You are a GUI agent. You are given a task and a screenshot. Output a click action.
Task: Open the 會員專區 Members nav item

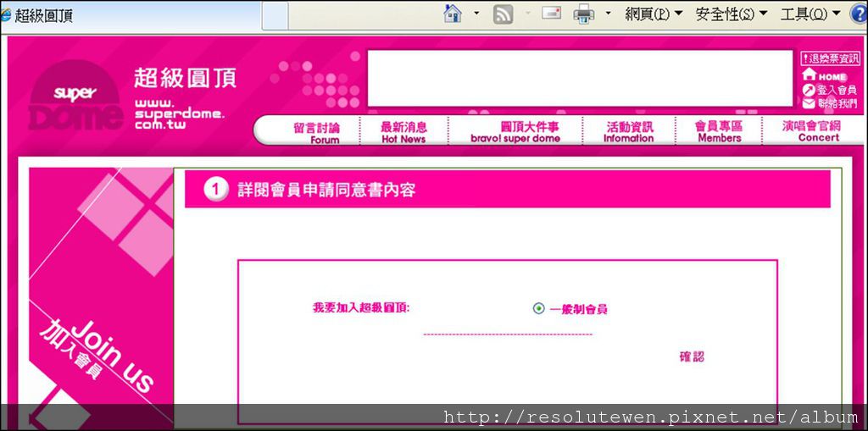coord(719,132)
